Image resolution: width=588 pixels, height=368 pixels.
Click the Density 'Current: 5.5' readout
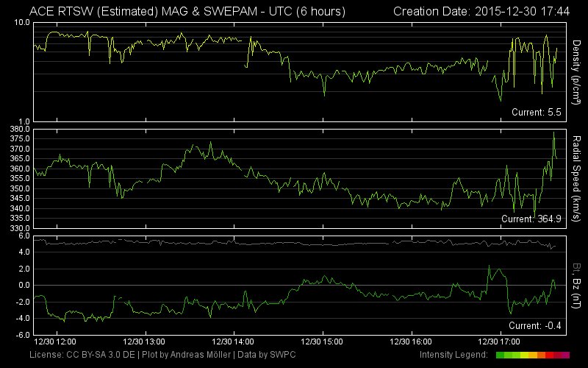(537, 112)
